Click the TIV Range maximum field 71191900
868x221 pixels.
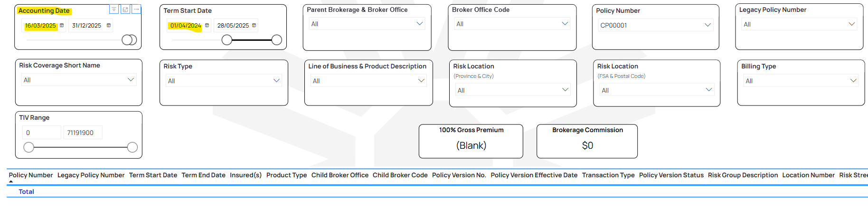[83, 133]
